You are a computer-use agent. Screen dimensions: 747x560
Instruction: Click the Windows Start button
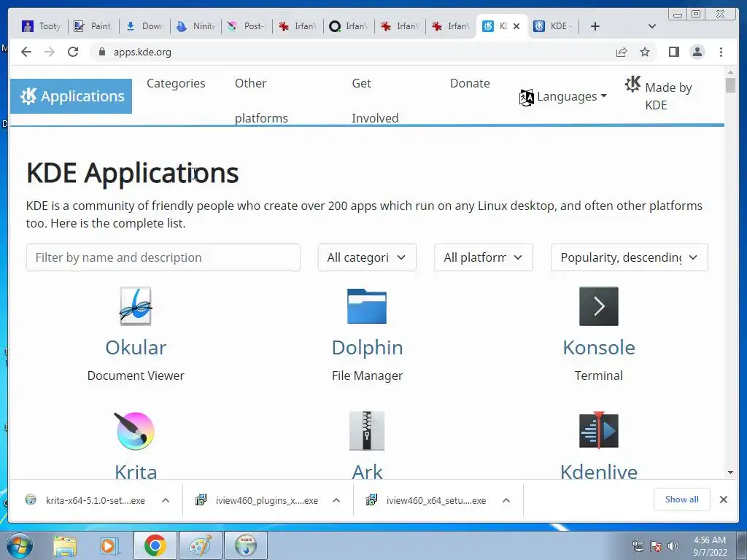pos(19,545)
